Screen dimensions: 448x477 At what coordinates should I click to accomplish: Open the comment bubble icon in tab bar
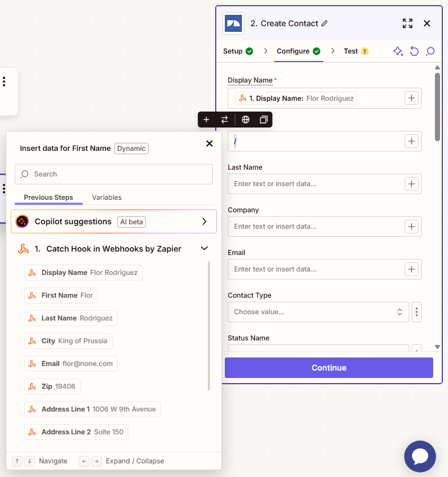(430, 51)
